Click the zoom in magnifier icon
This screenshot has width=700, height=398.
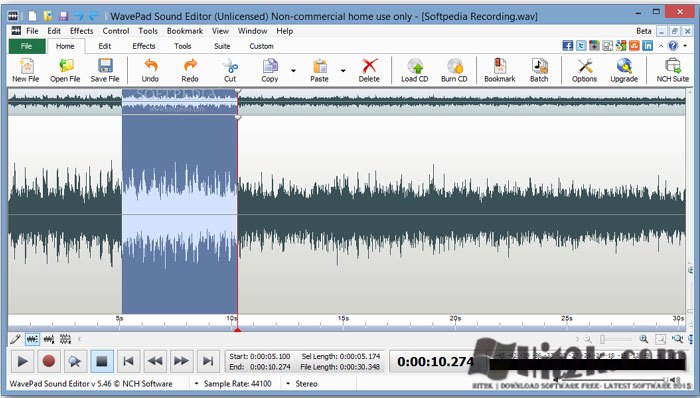point(643,339)
